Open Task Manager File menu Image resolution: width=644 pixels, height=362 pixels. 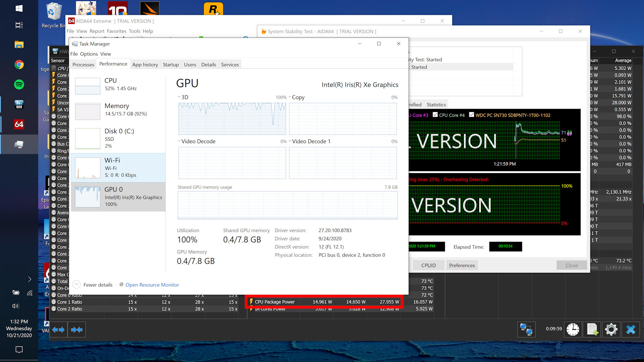(x=74, y=54)
